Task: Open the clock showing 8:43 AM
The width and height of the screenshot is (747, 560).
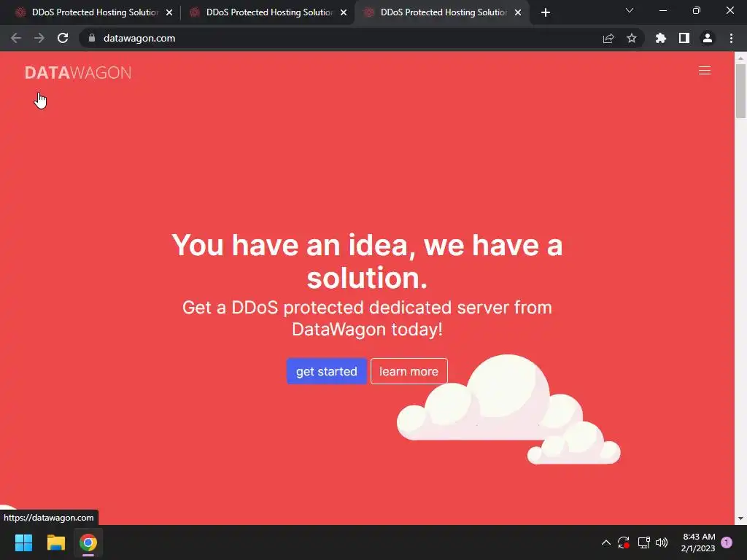Action: click(x=698, y=542)
